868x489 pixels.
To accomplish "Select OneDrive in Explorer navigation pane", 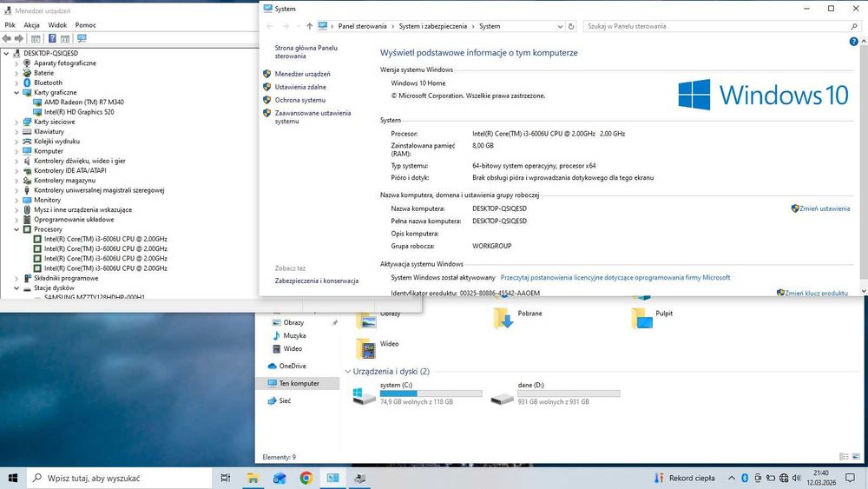I will click(x=293, y=366).
